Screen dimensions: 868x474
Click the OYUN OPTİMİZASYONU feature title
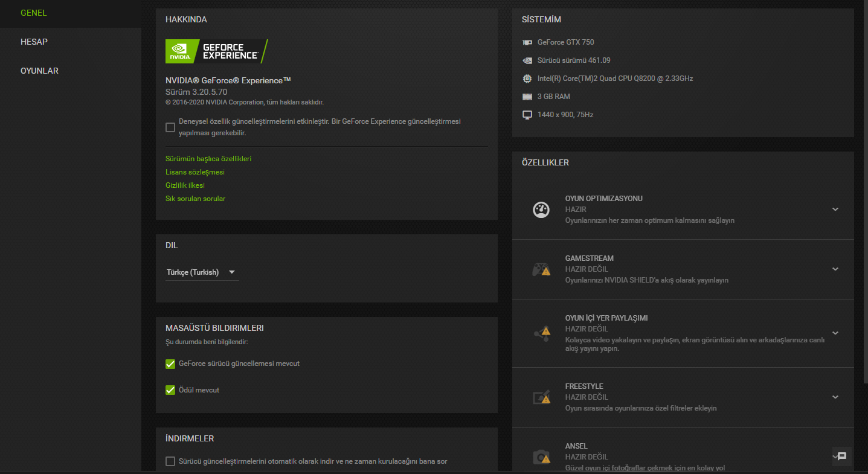604,199
